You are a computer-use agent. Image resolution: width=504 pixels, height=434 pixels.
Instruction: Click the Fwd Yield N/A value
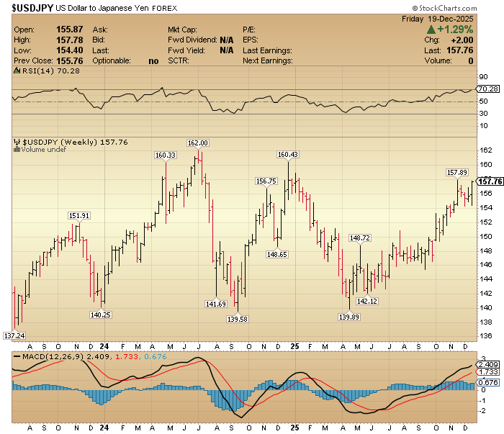click(x=227, y=50)
